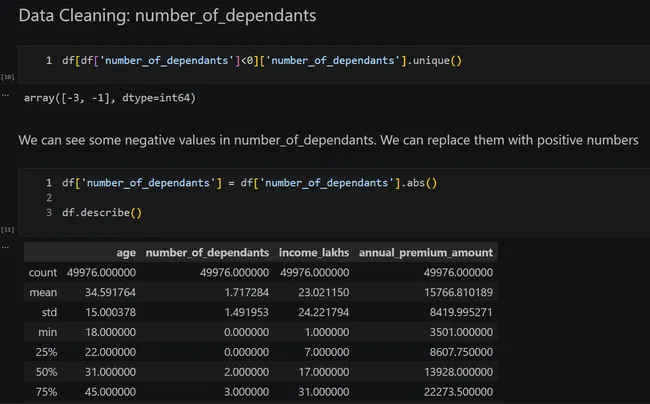Select the std row label
Viewport: 650px width, 404px height.
pyautogui.click(x=49, y=312)
